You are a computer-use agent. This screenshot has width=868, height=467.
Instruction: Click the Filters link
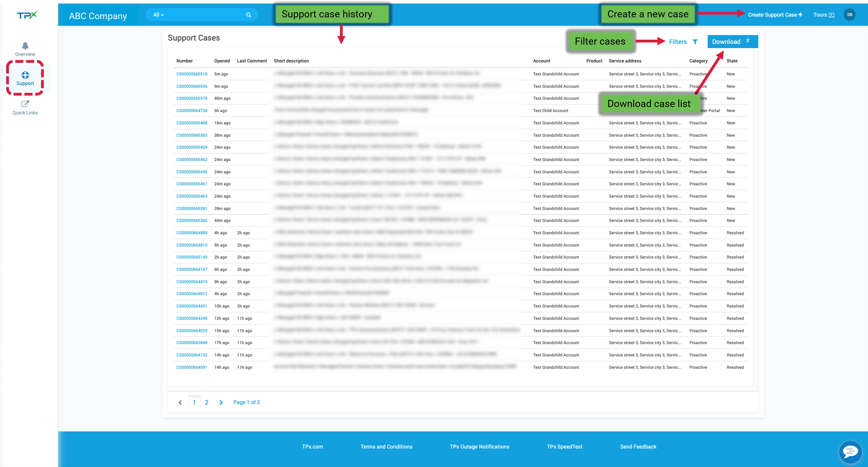click(678, 42)
